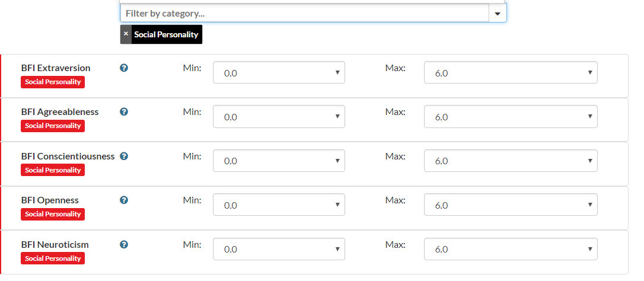Click the red Social Personality tag under BFI Extraversion
644x281 pixels.
click(x=53, y=82)
